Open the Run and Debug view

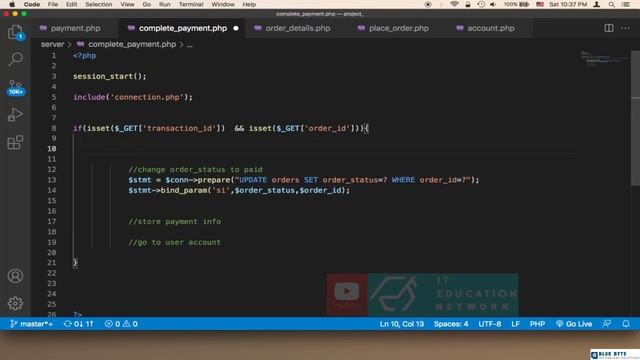(x=15, y=115)
